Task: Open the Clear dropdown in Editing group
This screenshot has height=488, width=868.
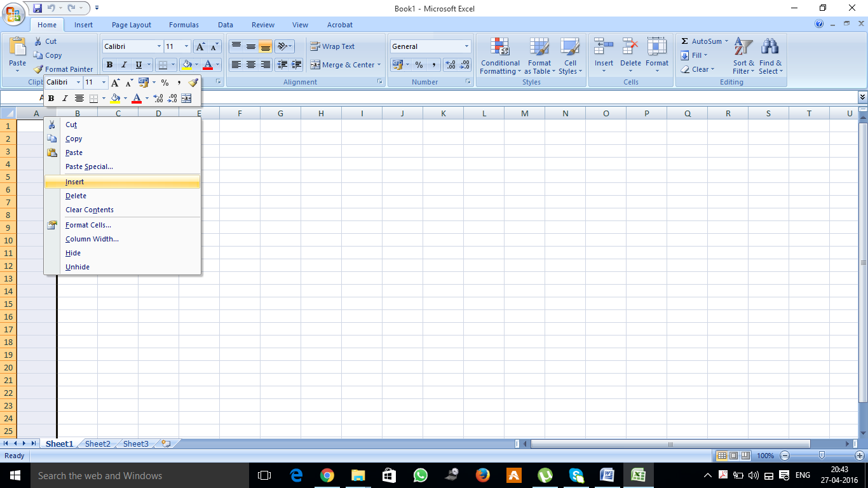Action: click(x=697, y=69)
